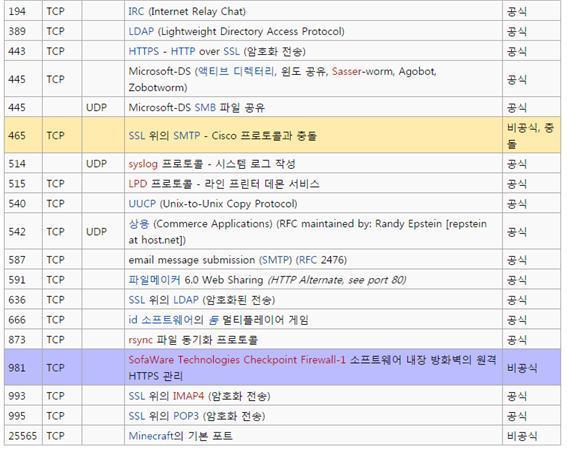Click the SSL link in row 995
Viewport: 567px width, 450px height.
tap(137, 416)
